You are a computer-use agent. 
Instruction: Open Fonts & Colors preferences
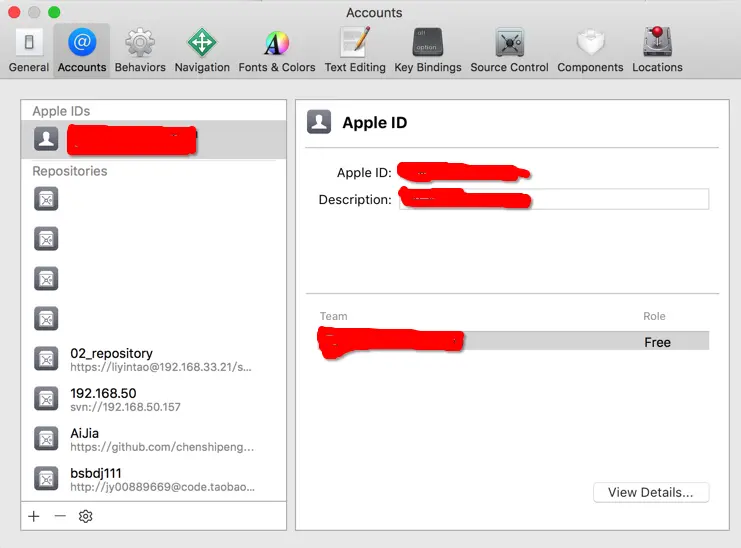pyautogui.click(x=277, y=51)
